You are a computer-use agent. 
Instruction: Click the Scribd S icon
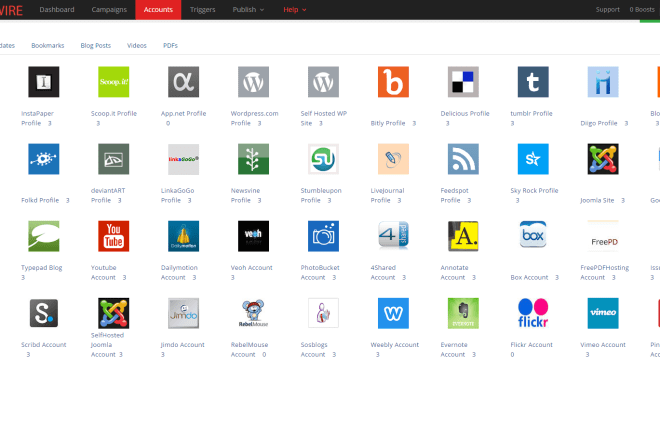coord(44,313)
